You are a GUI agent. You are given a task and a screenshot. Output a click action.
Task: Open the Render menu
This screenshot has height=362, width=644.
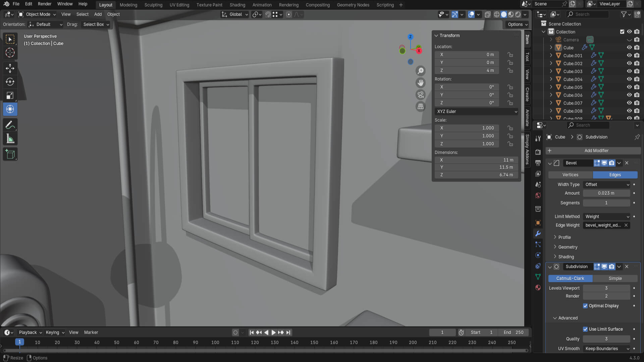[45, 4]
